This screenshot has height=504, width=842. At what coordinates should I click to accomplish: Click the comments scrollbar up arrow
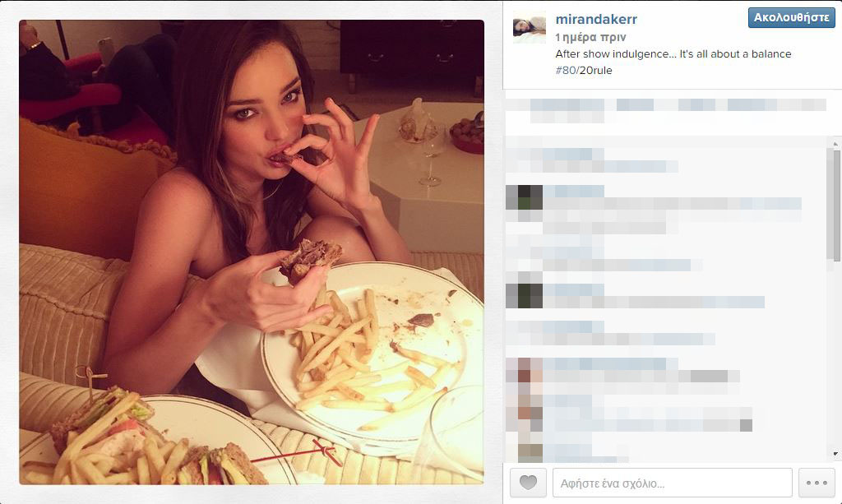tap(835, 143)
